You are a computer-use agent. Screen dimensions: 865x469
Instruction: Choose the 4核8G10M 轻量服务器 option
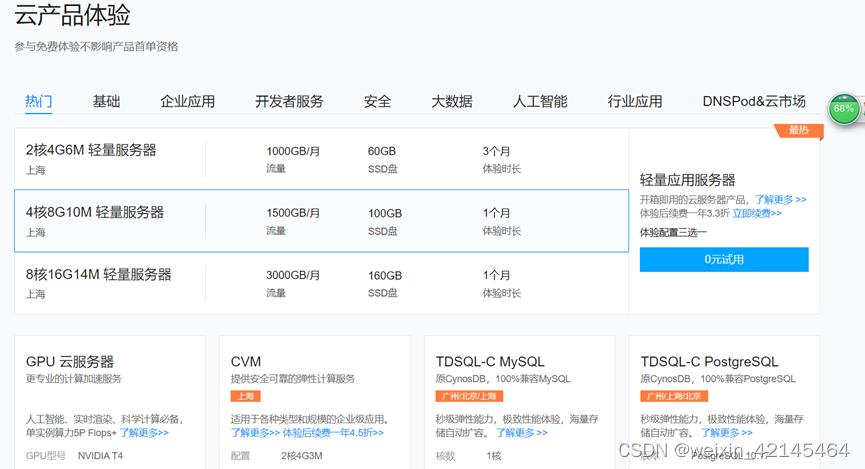pos(321,221)
